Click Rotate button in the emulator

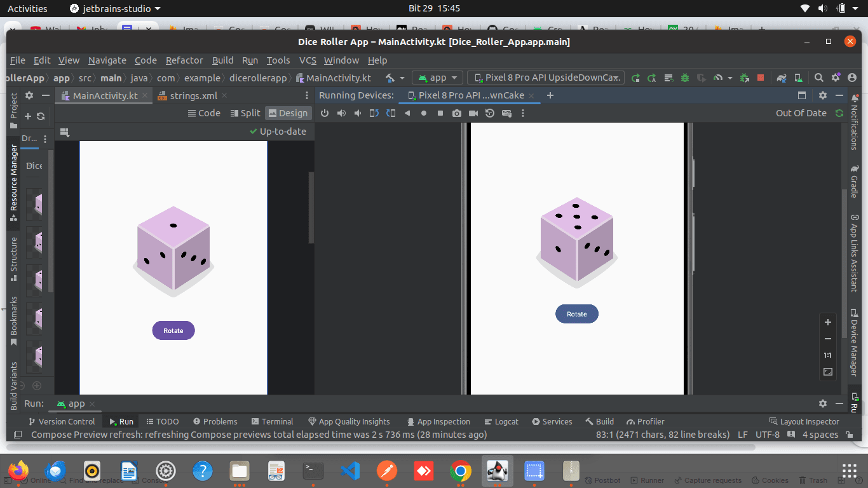click(577, 314)
